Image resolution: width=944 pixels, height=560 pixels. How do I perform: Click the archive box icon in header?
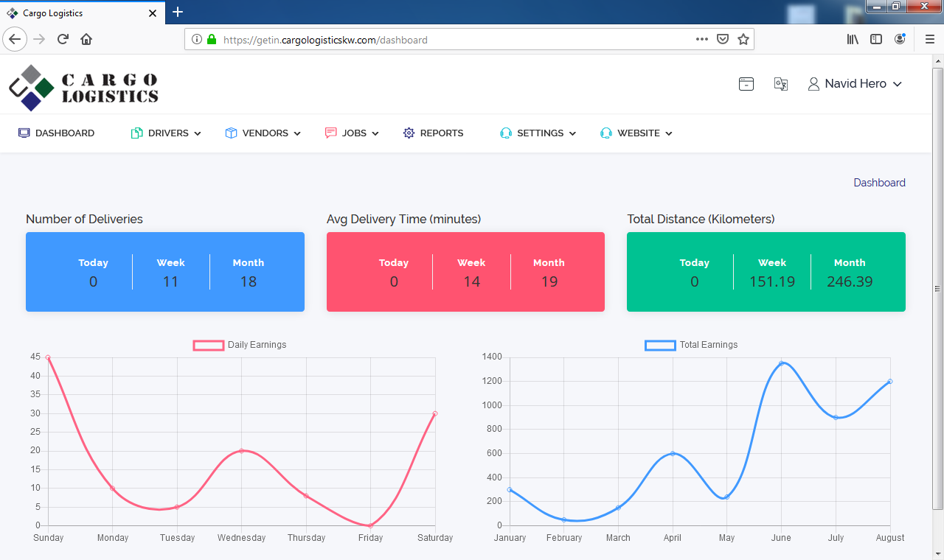click(x=746, y=84)
